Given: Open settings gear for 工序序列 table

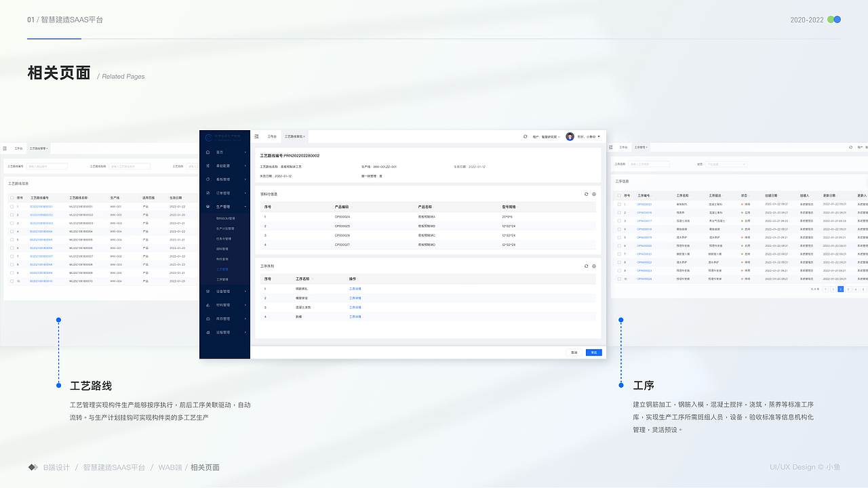Looking at the screenshot, I should (594, 266).
